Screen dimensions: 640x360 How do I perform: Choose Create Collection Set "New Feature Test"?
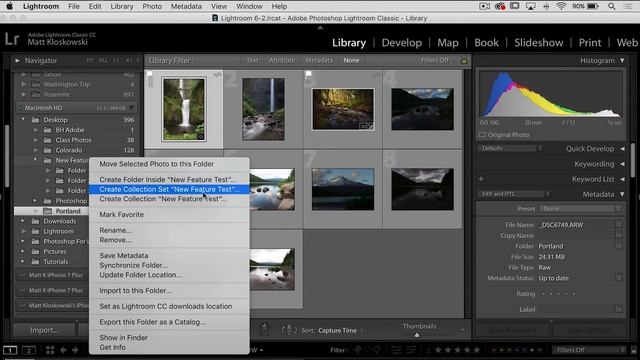tap(169, 189)
